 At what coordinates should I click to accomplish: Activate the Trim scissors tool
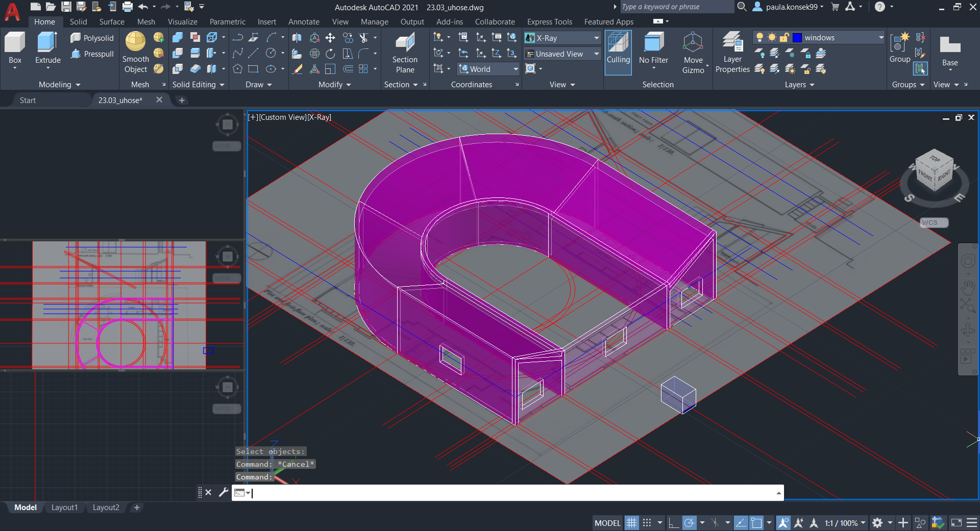point(363,38)
